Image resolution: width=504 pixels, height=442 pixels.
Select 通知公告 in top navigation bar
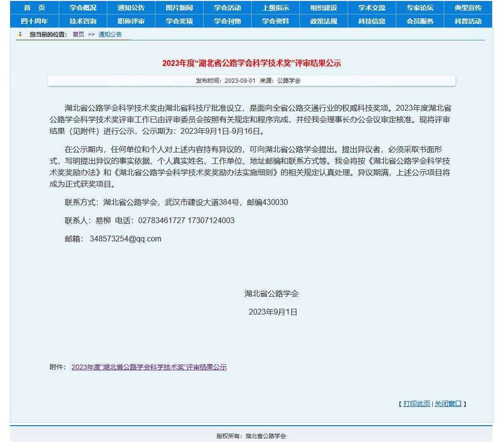click(131, 8)
